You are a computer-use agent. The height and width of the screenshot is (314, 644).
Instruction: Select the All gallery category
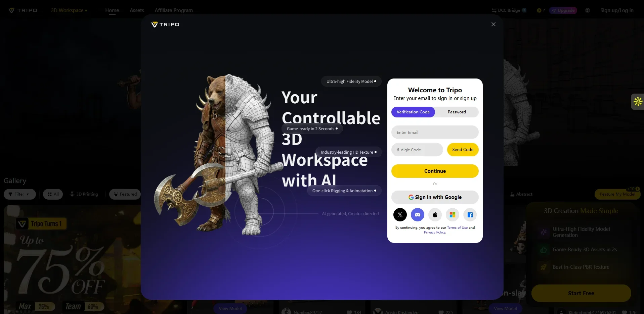click(x=53, y=194)
